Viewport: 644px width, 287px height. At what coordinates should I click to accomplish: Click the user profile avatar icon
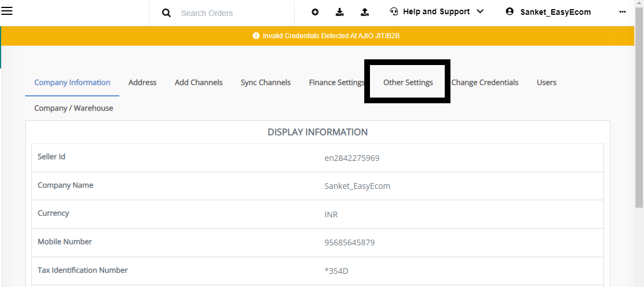[510, 11]
